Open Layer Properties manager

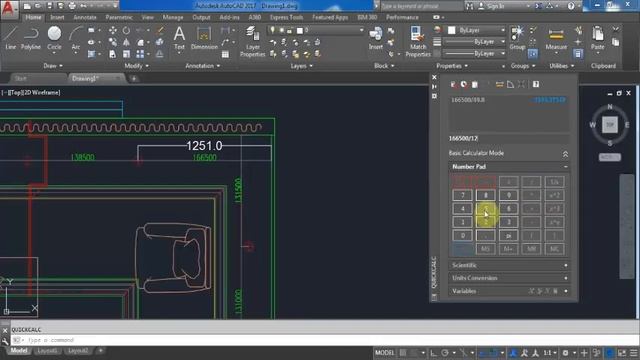pyautogui.click(x=253, y=41)
